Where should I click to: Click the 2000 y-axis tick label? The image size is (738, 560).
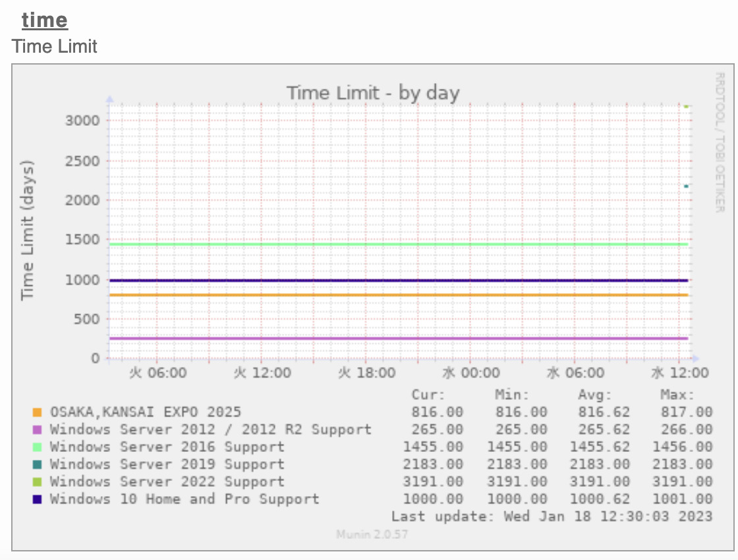82,200
